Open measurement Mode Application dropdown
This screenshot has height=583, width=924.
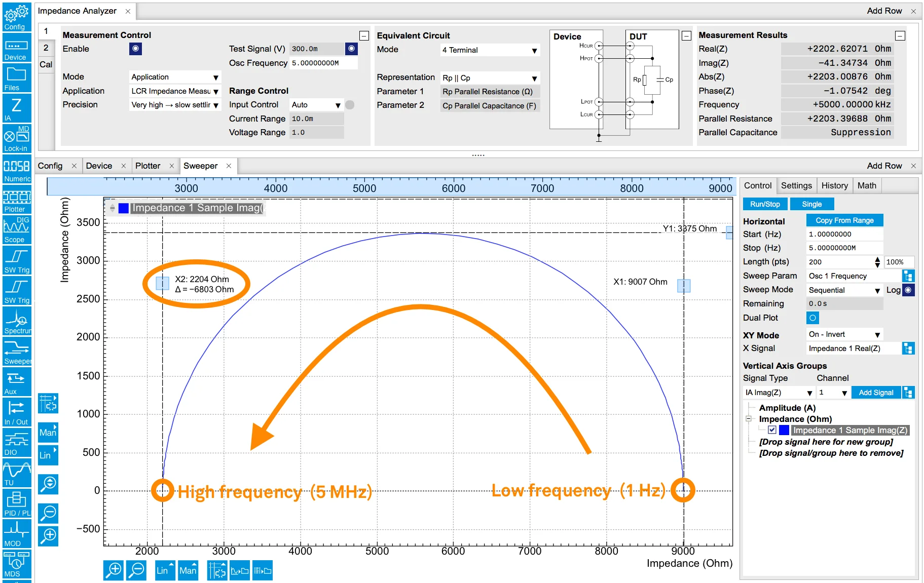coord(175,77)
